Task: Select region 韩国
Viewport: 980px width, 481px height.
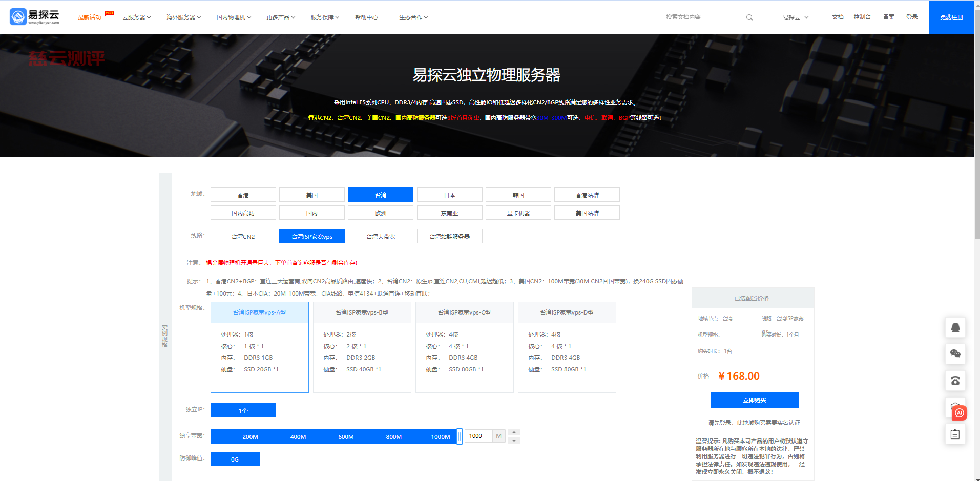Action: (x=518, y=195)
